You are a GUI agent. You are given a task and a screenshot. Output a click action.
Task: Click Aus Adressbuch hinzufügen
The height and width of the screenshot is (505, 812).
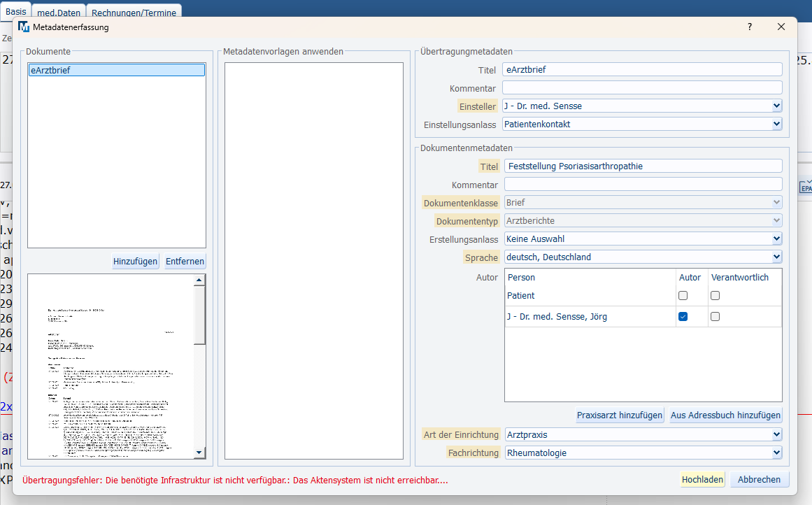click(x=725, y=415)
